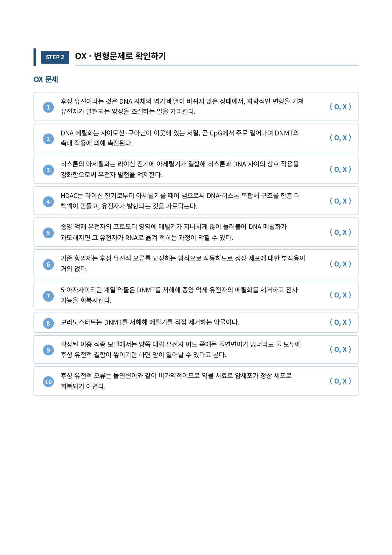Image resolution: width=392 pixels, height=555 pixels.
Task: Select the (O, X) answer for question 7
Action: point(340,295)
